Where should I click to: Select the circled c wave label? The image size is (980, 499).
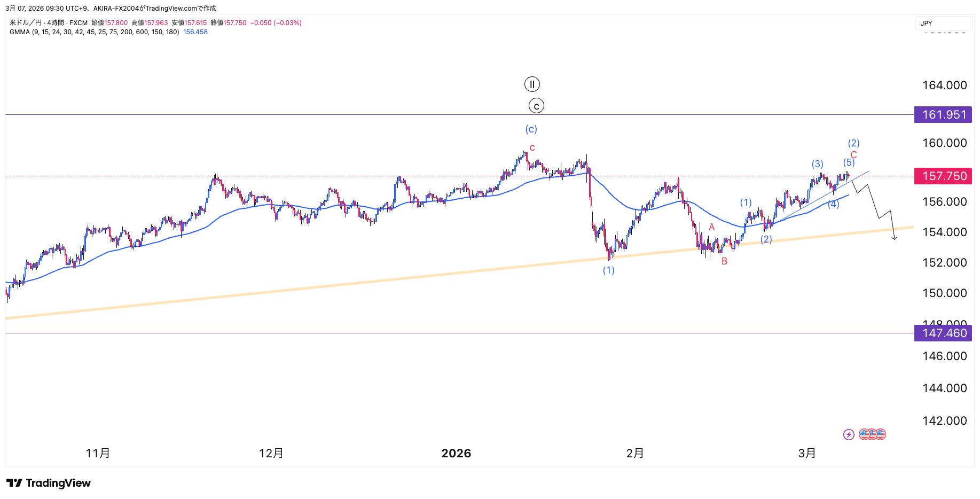(x=536, y=106)
